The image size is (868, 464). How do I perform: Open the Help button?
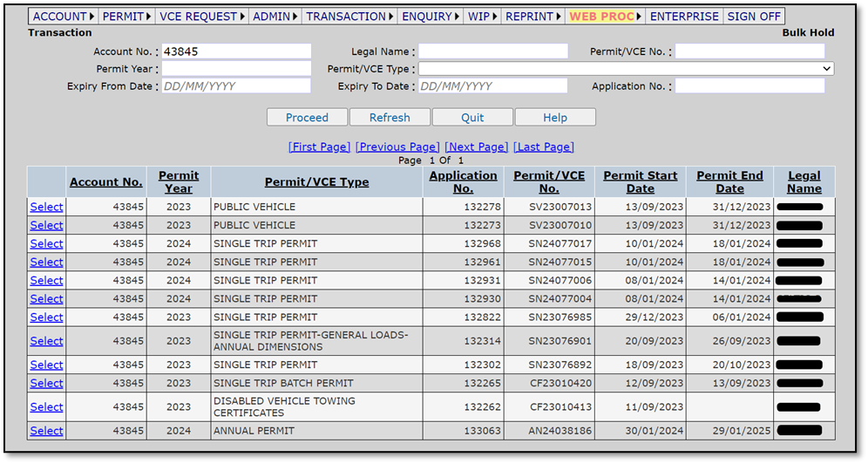pyautogui.click(x=555, y=118)
